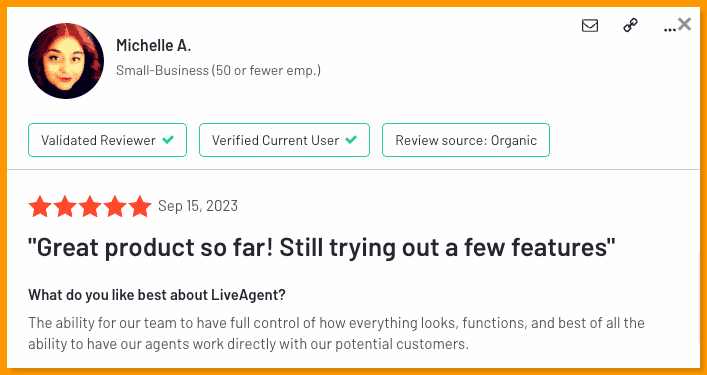Select Review source: Organic badge
The image size is (707, 375).
(x=466, y=140)
